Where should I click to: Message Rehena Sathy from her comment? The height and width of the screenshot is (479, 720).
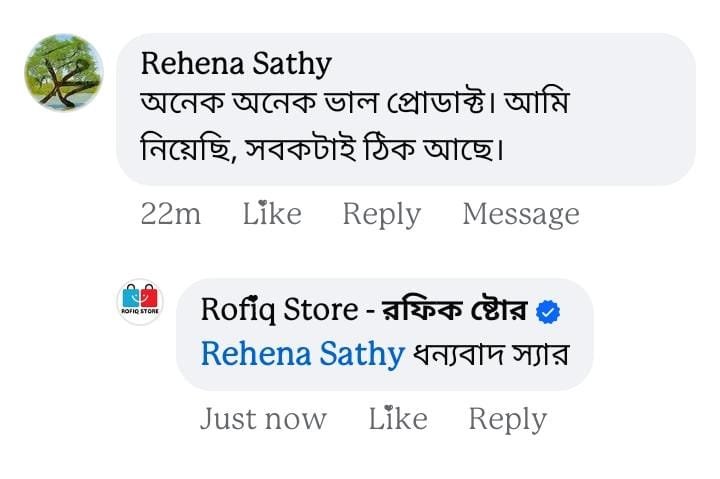point(521,214)
